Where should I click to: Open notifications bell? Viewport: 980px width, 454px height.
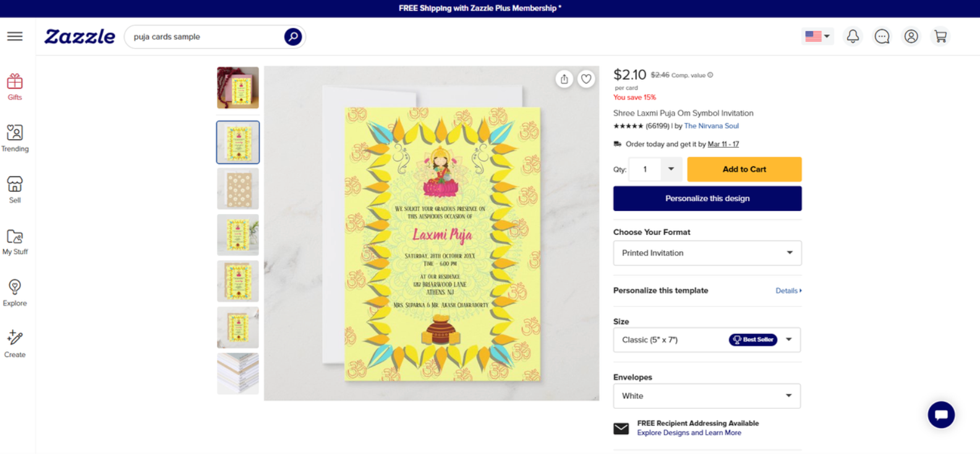click(x=853, y=36)
